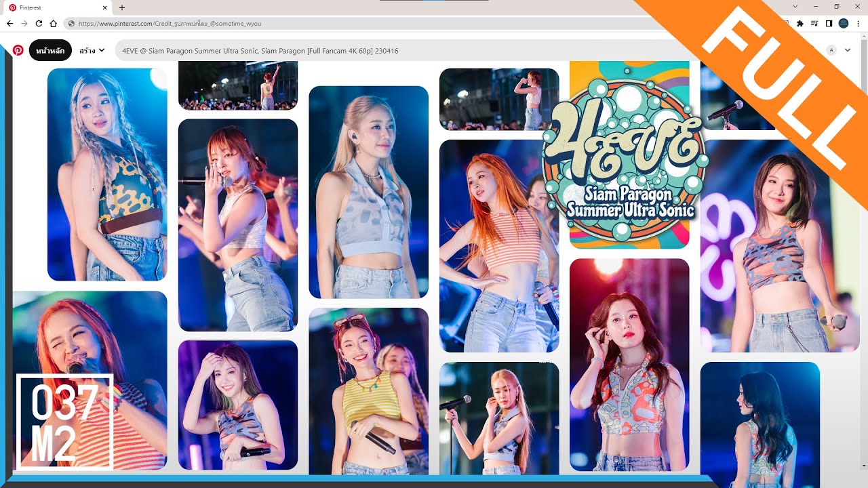Expand the สร้าง create dropdown
The width and height of the screenshot is (868, 488).
click(x=92, y=50)
